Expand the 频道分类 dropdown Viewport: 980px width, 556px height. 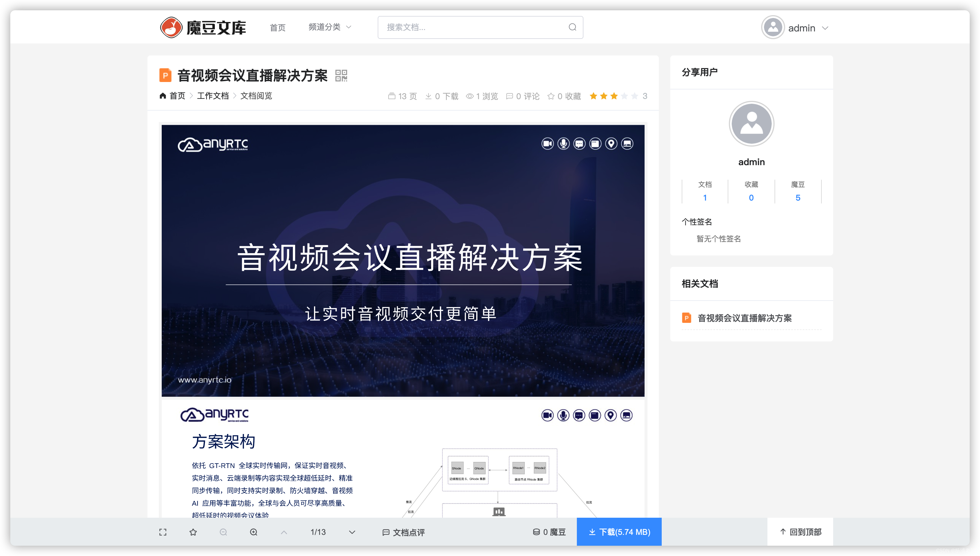click(330, 27)
